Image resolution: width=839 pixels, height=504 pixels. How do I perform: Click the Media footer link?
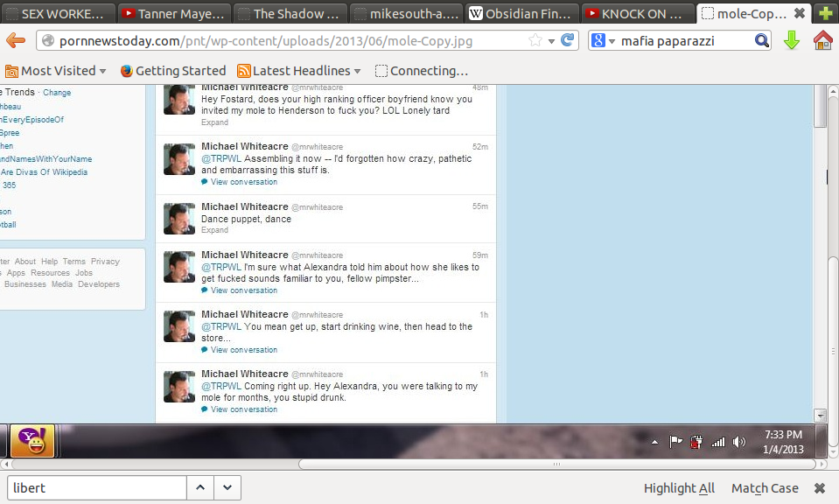[x=62, y=284]
